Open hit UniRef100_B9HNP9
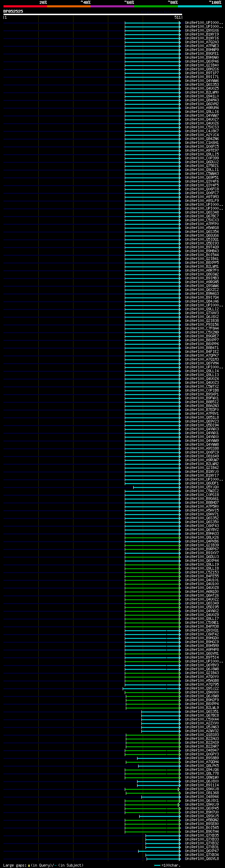 (x=202, y=50)
